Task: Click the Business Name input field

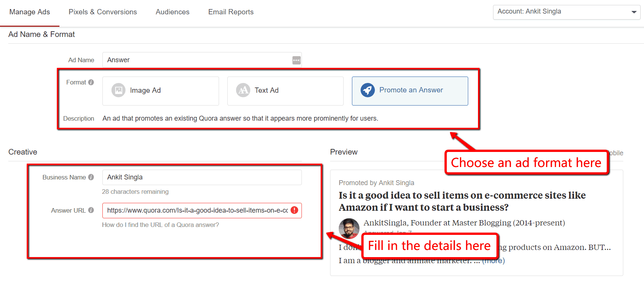Action: tap(202, 177)
